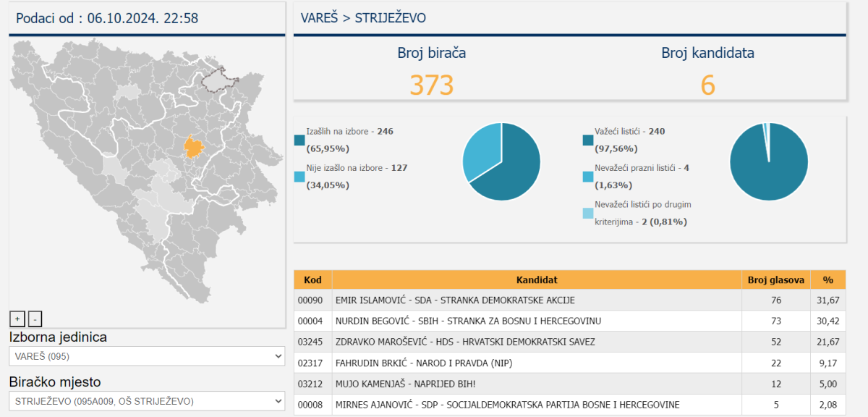Click percentage '9,17'

(828, 363)
